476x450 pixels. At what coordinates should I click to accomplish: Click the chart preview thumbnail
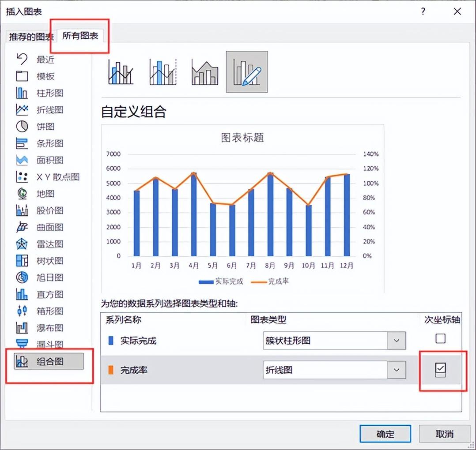point(242,209)
